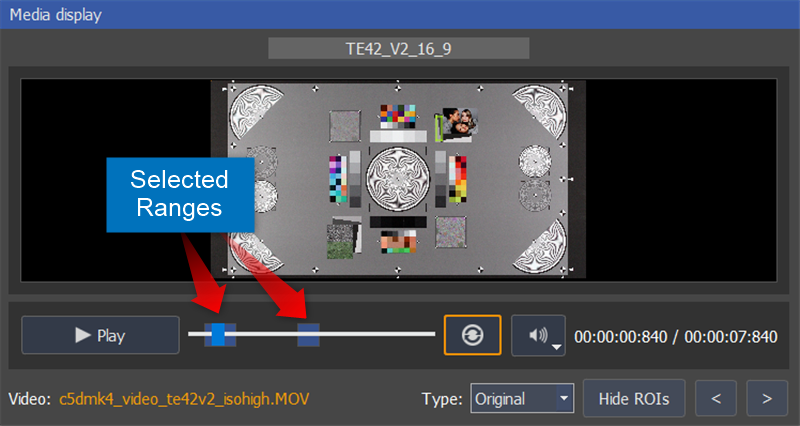Click the second selected range on timeline
Viewport: 800px width, 426px height.
point(308,335)
